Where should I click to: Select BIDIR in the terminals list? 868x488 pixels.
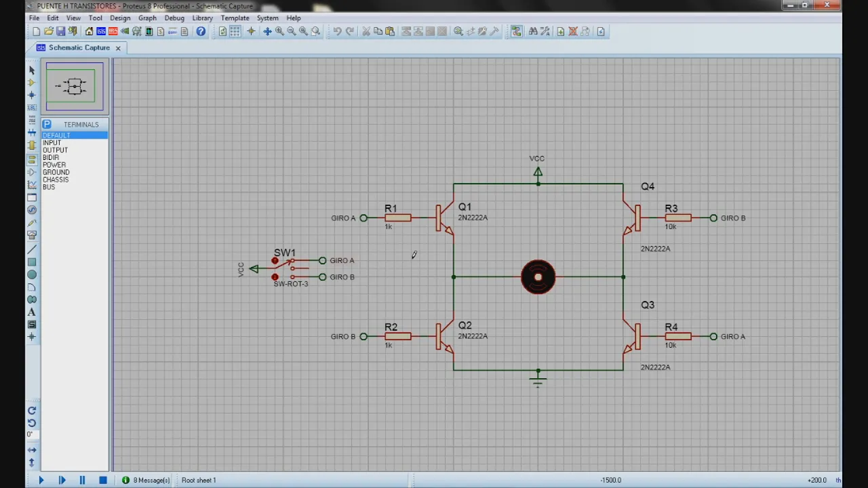(x=75, y=158)
